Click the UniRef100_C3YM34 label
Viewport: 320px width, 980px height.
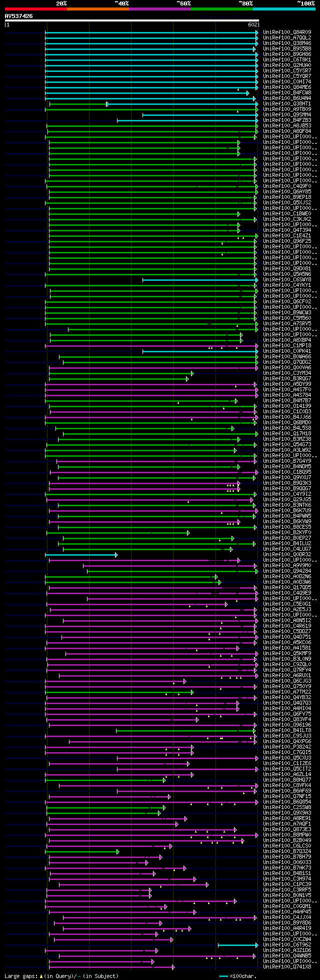tap(287, 373)
